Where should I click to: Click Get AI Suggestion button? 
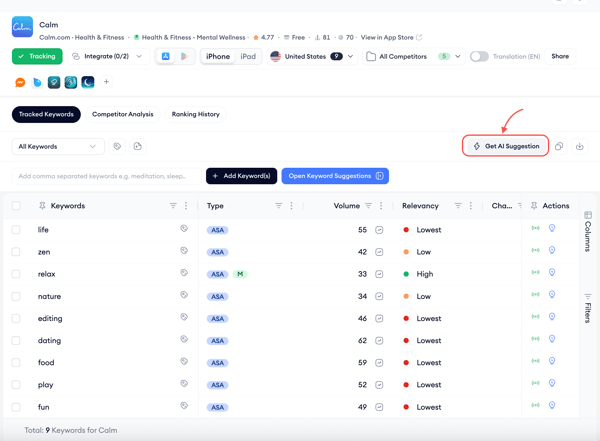506,146
